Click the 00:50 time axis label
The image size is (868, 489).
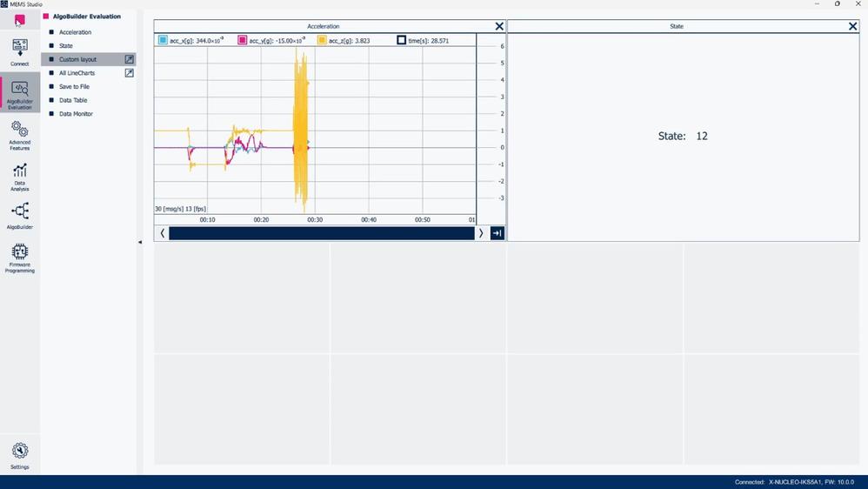coord(423,220)
